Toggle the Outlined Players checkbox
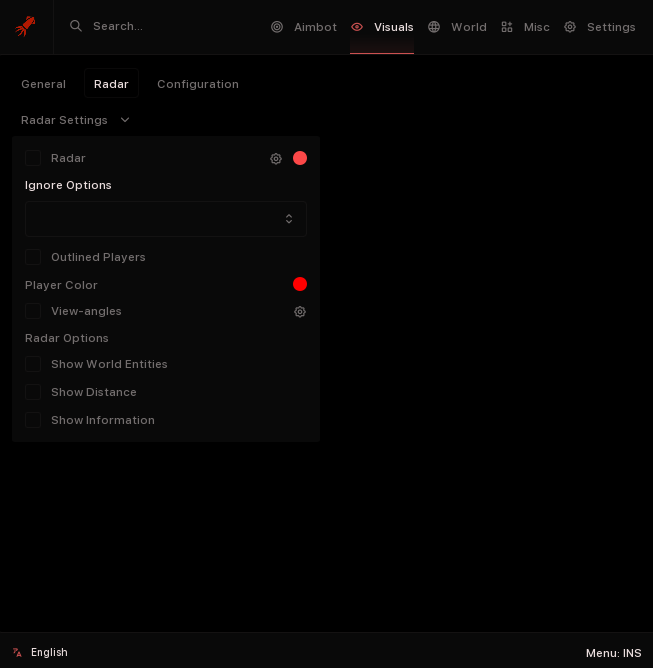653x668 pixels. (33, 257)
